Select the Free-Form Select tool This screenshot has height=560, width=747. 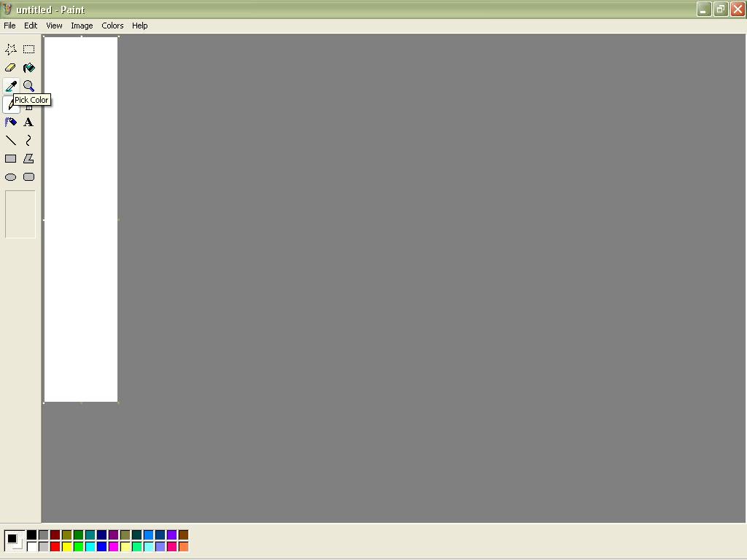(x=10, y=49)
